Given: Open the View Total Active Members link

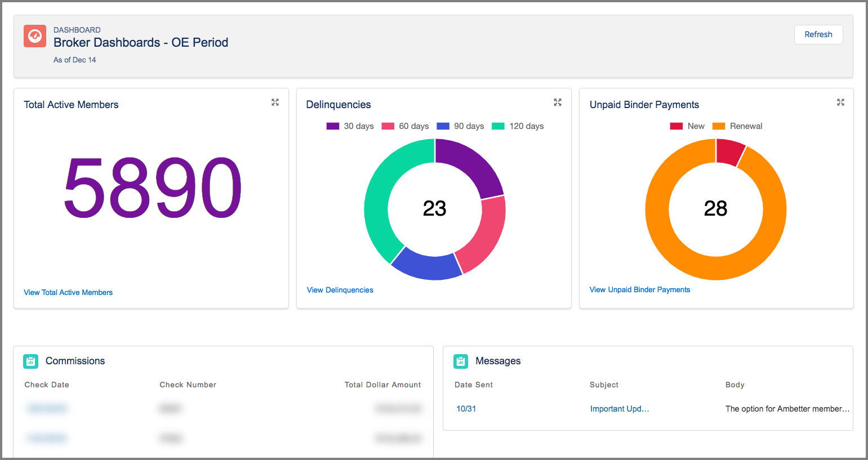Looking at the screenshot, I should 68,292.
